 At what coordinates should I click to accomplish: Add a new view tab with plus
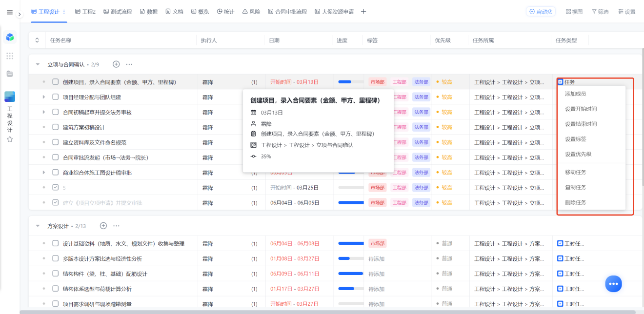[x=363, y=12]
